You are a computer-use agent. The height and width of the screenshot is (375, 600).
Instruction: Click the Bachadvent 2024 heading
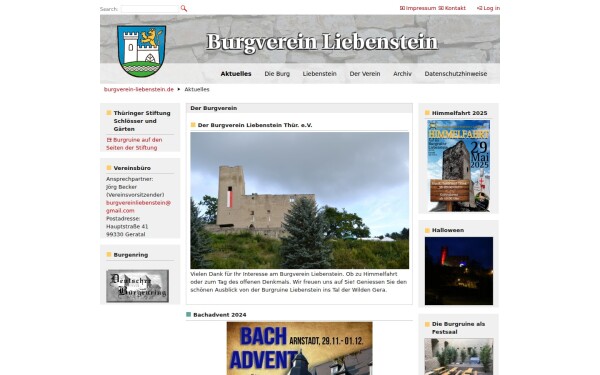pyautogui.click(x=220, y=315)
